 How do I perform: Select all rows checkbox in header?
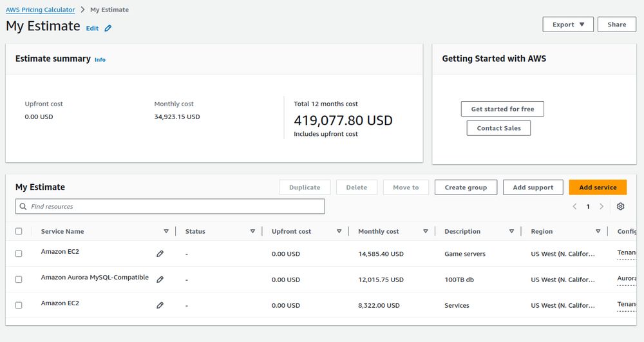19,231
